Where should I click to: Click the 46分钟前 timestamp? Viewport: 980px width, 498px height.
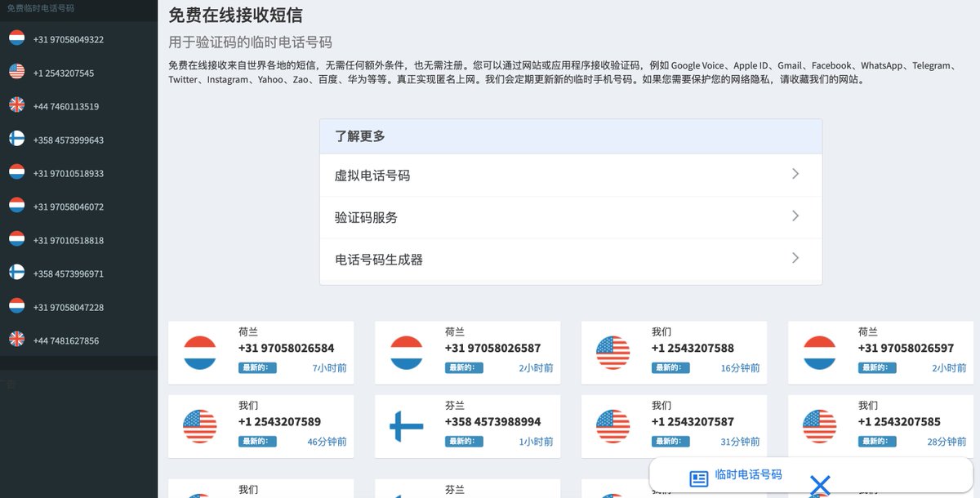pyautogui.click(x=327, y=442)
